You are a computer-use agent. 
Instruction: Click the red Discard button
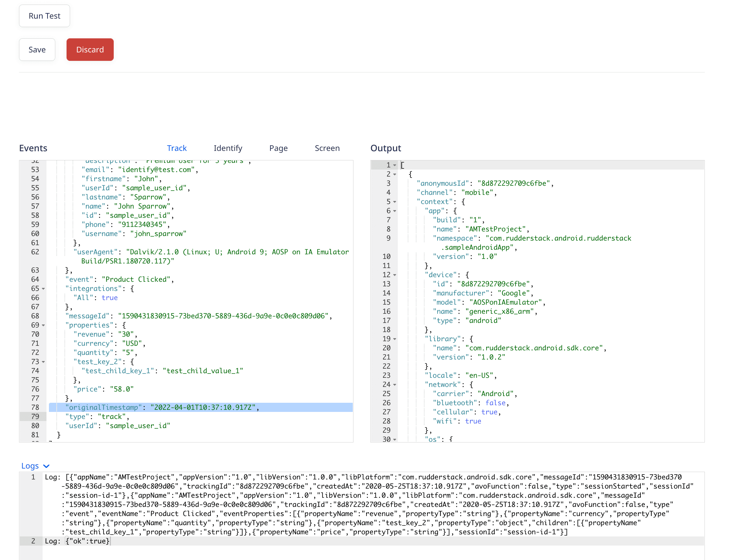tap(90, 50)
